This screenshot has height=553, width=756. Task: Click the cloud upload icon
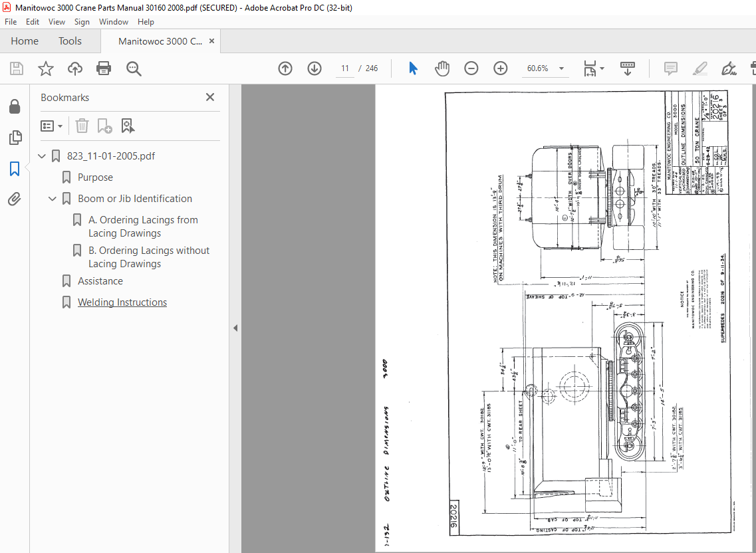tap(74, 68)
